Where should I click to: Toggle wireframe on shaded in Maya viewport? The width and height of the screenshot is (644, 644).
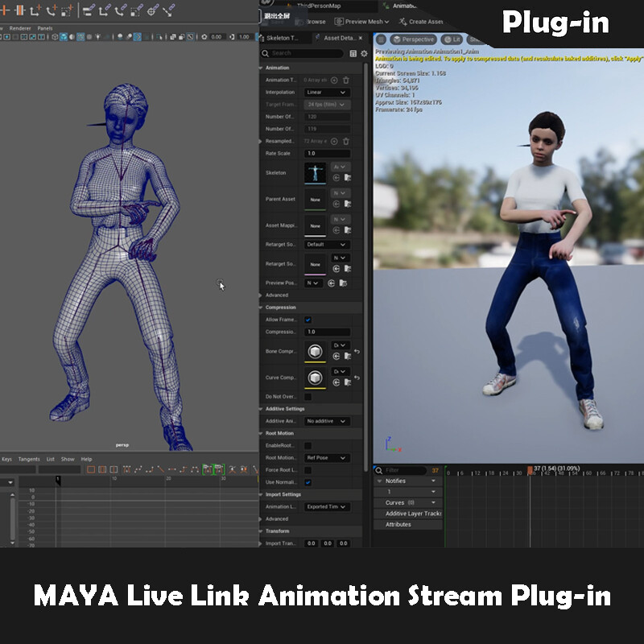click(x=80, y=36)
